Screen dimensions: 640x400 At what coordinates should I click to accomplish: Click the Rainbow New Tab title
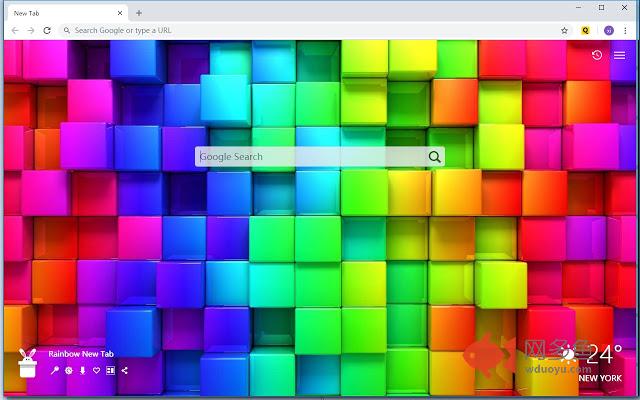(x=81, y=354)
